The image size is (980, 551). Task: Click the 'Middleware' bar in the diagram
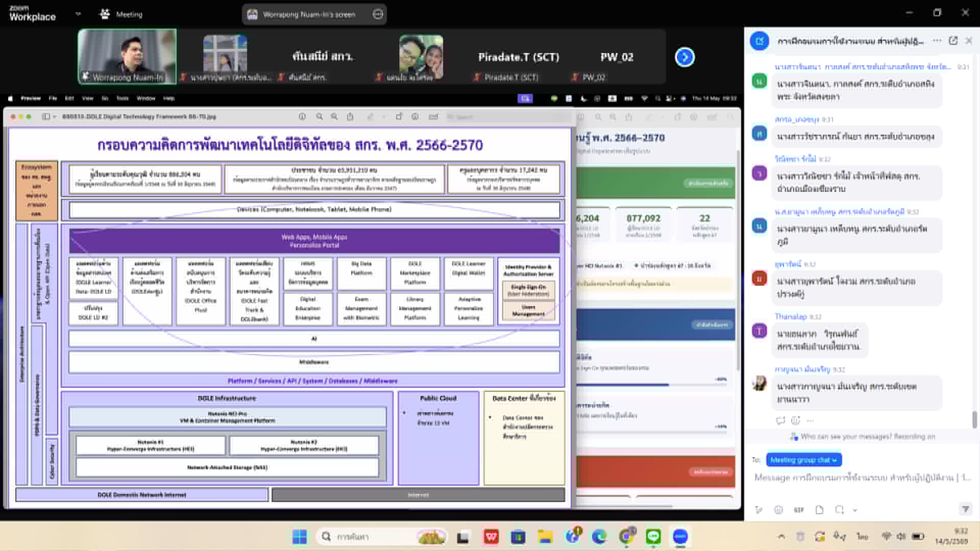[x=314, y=362]
